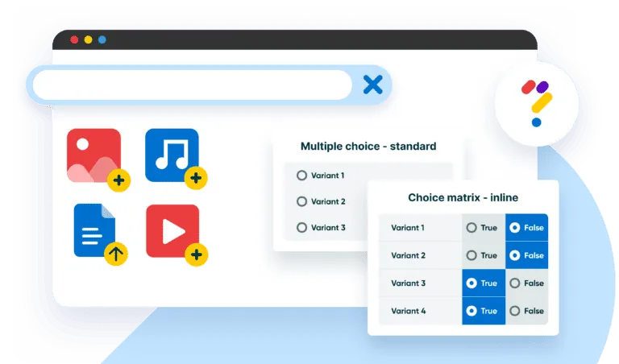Screen dimensions: 619x364
Task: Click the colorful question mark logo
Action: pos(537,104)
